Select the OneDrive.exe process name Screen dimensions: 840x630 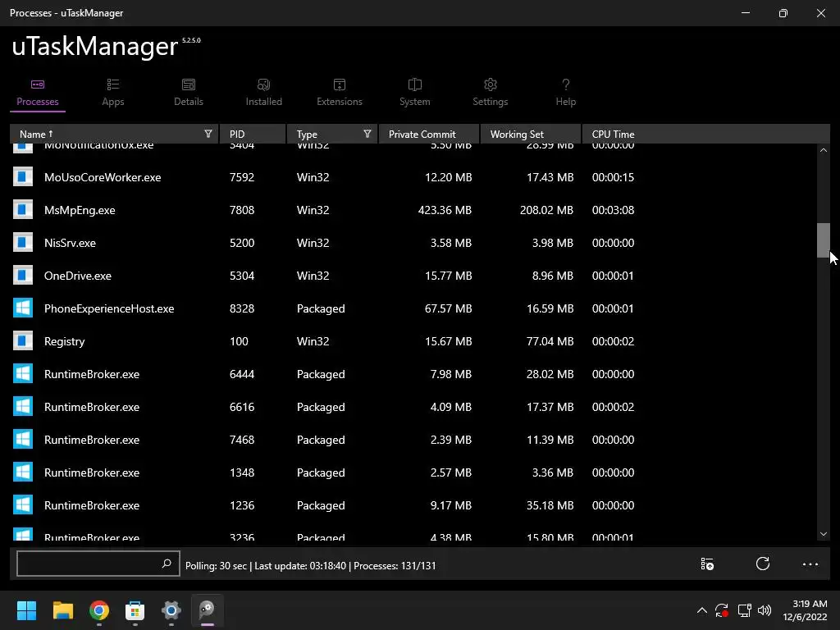click(78, 276)
